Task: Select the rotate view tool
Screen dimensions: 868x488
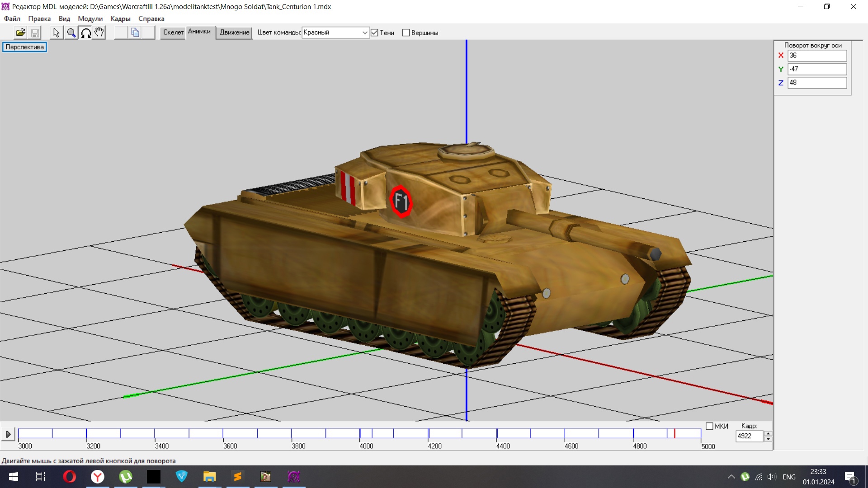Action: click(x=85, y=33)
